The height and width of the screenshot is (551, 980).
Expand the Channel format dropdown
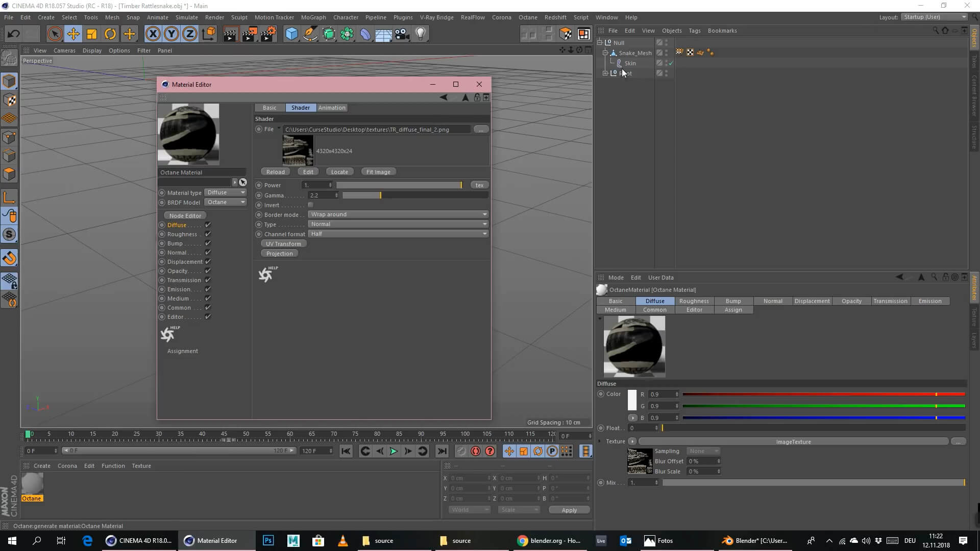coord(398,234)
